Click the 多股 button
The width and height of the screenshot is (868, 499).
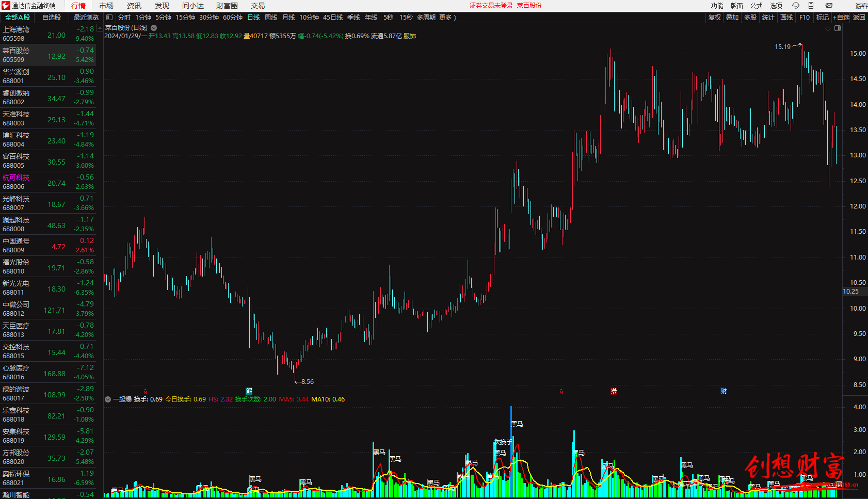750,18
